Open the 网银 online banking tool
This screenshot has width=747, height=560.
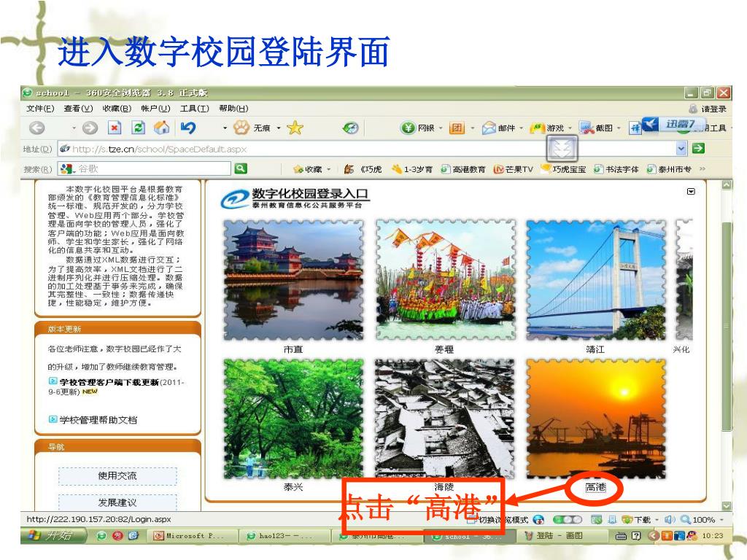417,128
